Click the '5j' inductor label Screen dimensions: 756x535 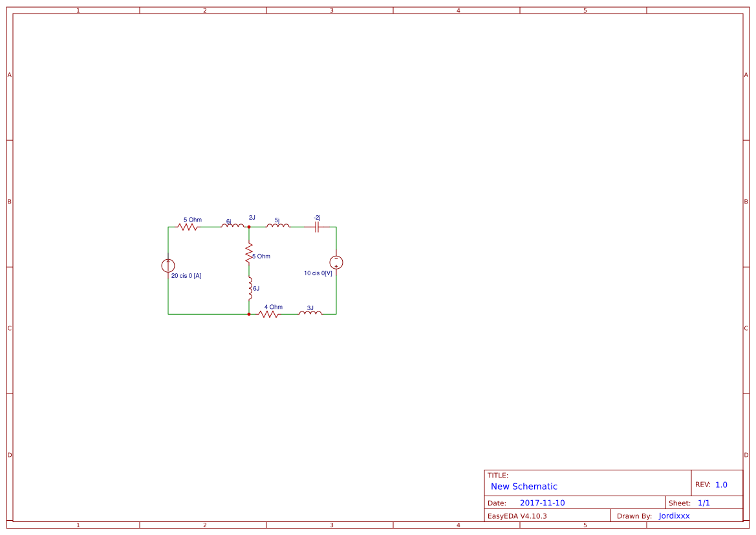277,220
